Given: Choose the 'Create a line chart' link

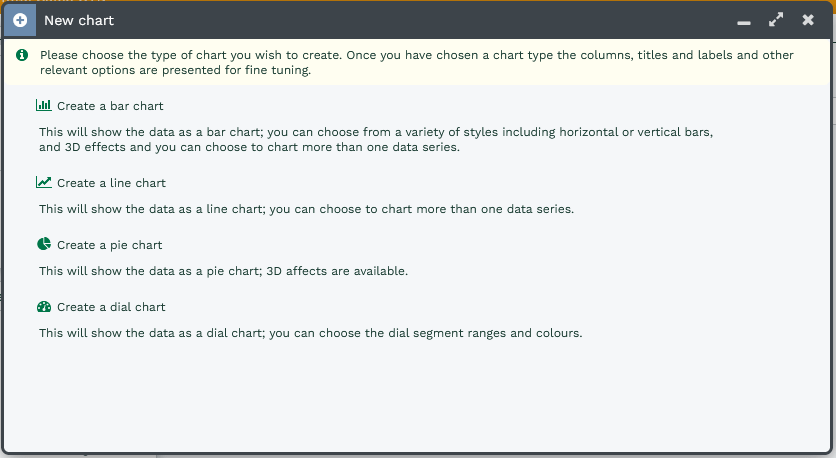Looking at the screenshot, I should coord(111,184).
